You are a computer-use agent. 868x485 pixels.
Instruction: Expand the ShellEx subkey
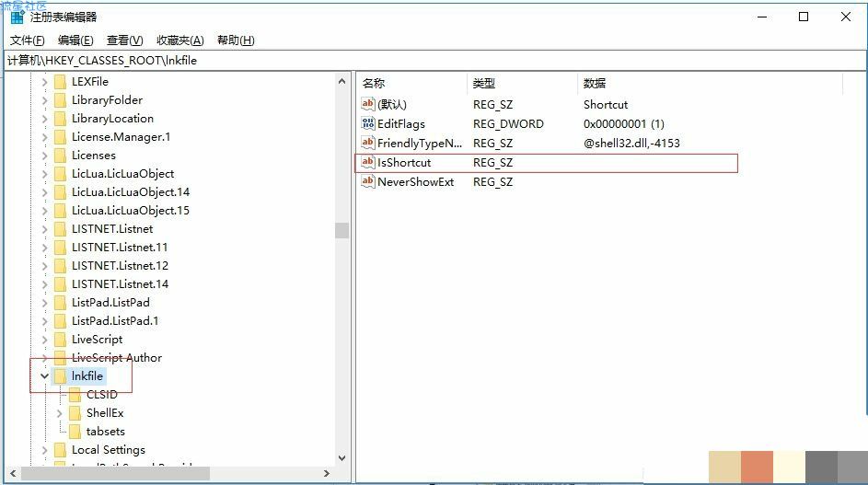click(x=59, y=413)
